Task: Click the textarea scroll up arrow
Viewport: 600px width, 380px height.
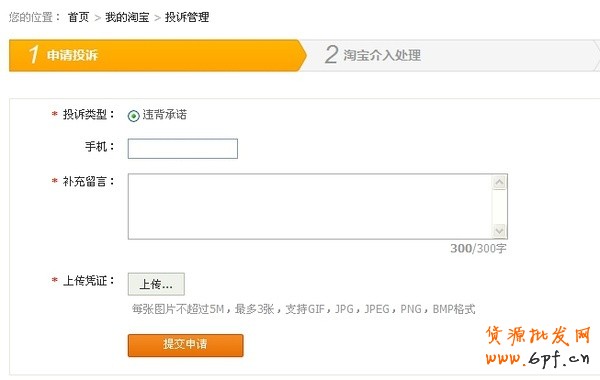Action: coord(499,182)
